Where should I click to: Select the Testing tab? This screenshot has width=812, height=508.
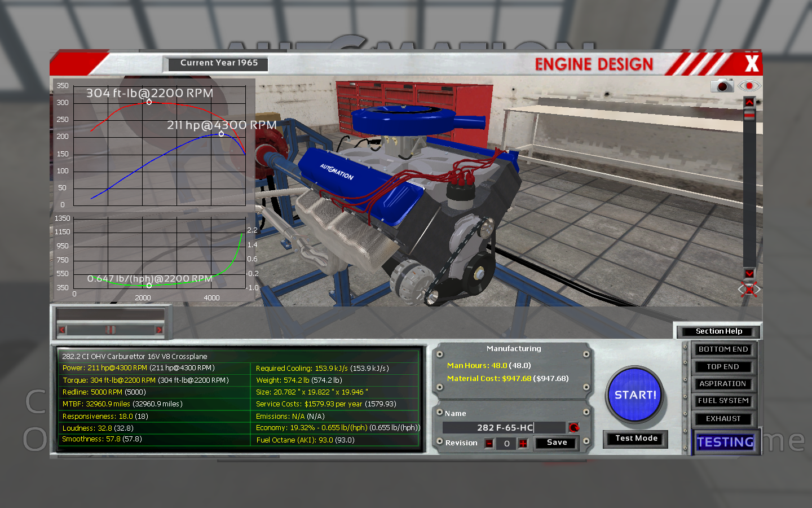725,442
